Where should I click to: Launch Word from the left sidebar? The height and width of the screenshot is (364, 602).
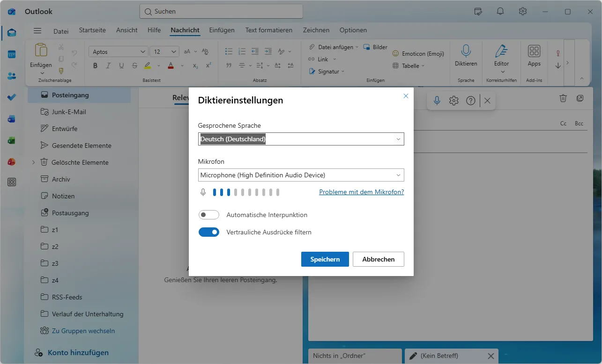click(12, 119)
